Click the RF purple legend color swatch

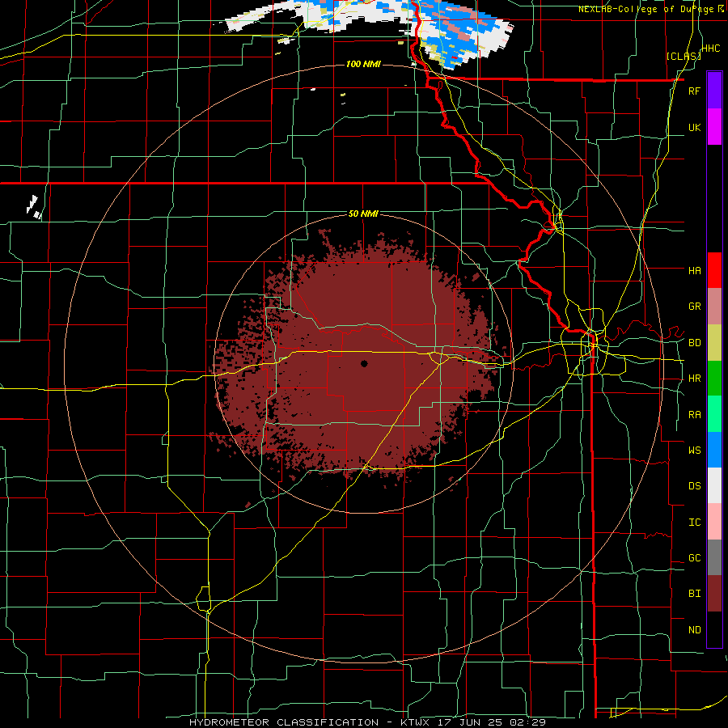click(714, 91)
